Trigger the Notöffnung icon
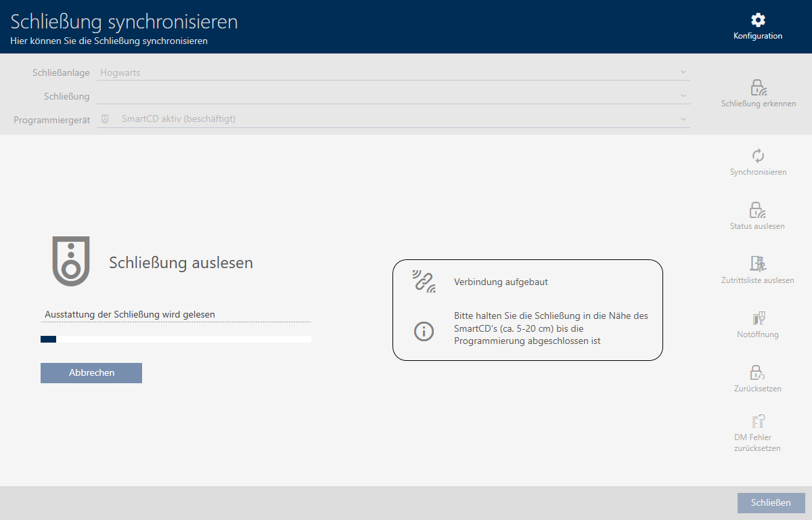The image size is (812, 520). [757, 318]
